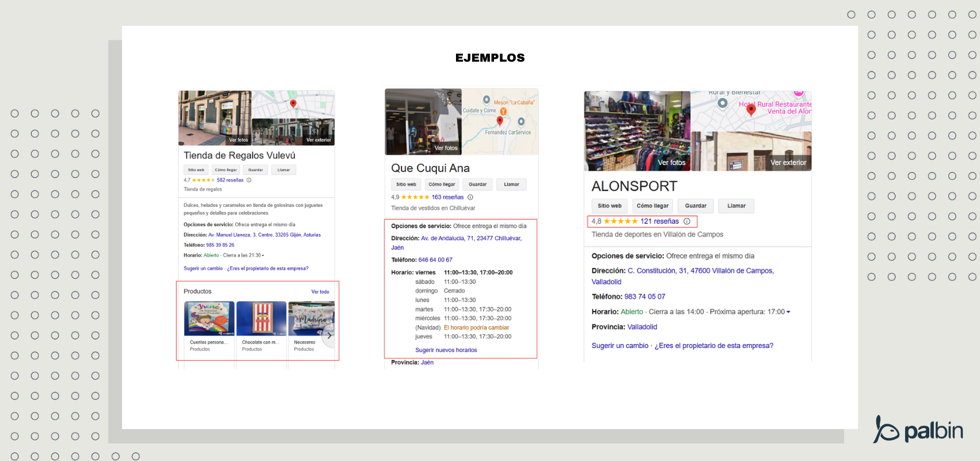The height and width of the screenshot is (461, 980).
Task: Click the Fernandez CarService map marker
Action: click(521, 122)
